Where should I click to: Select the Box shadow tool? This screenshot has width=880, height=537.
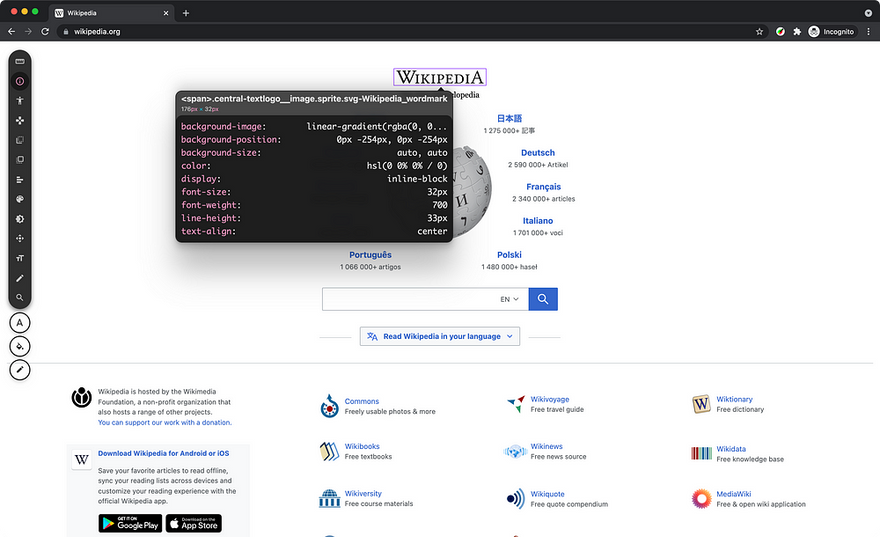pyautogui.click(x=20, y=219)
